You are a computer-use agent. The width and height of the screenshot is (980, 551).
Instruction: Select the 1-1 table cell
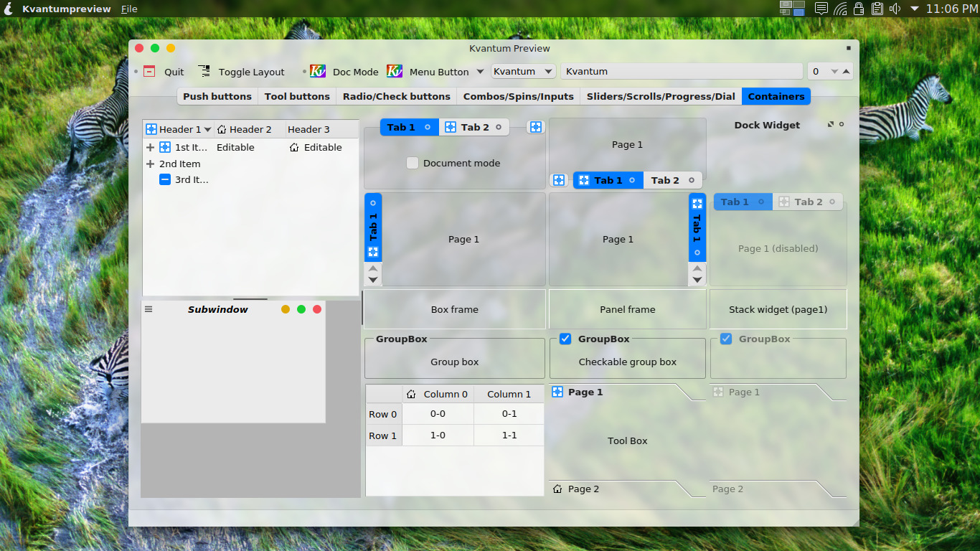(x=509, y=435)
